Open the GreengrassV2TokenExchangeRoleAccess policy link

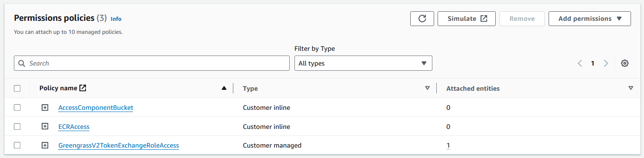click(118, 145)
